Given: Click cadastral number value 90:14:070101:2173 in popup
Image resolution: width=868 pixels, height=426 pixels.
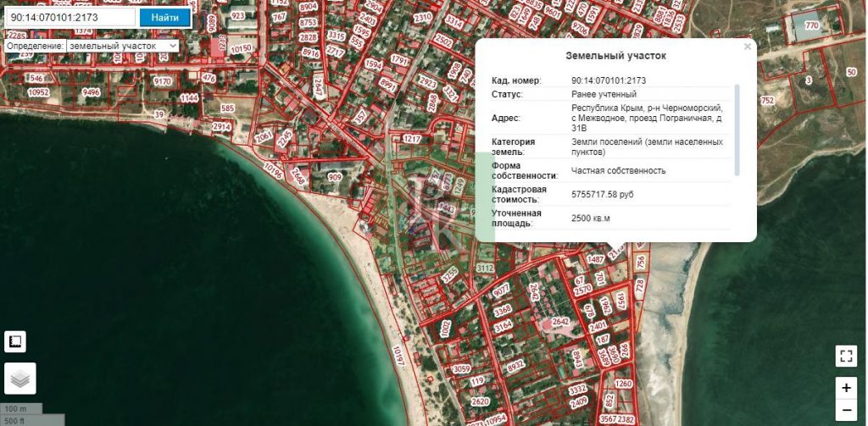Looking at the screenshot, I should 609,80.
